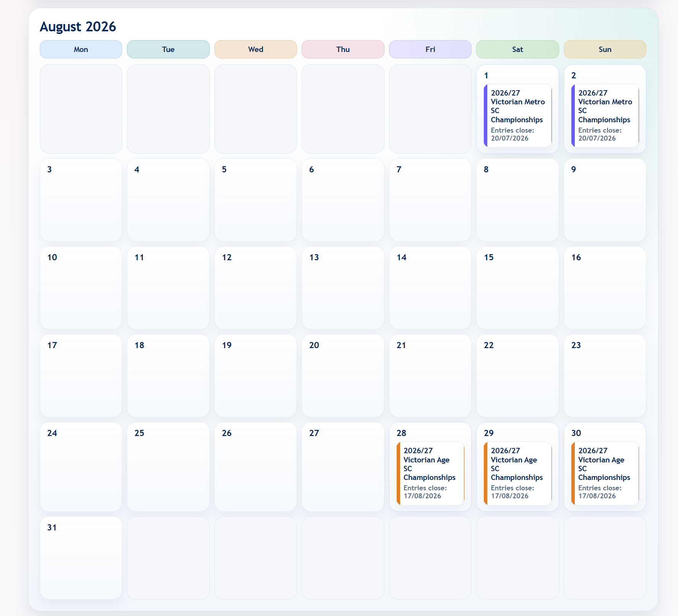Select day 19 cell
The image size is (678, 616).
click(x=256, y=376)
